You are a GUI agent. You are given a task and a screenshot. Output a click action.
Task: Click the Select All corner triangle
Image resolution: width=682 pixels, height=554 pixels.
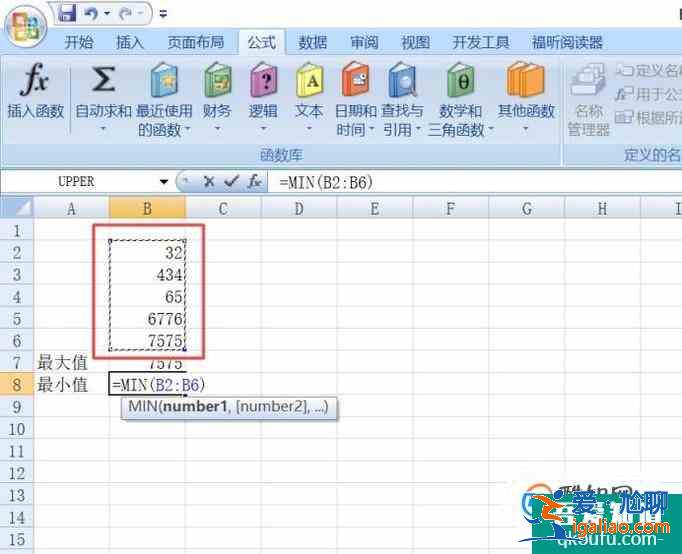17,208
